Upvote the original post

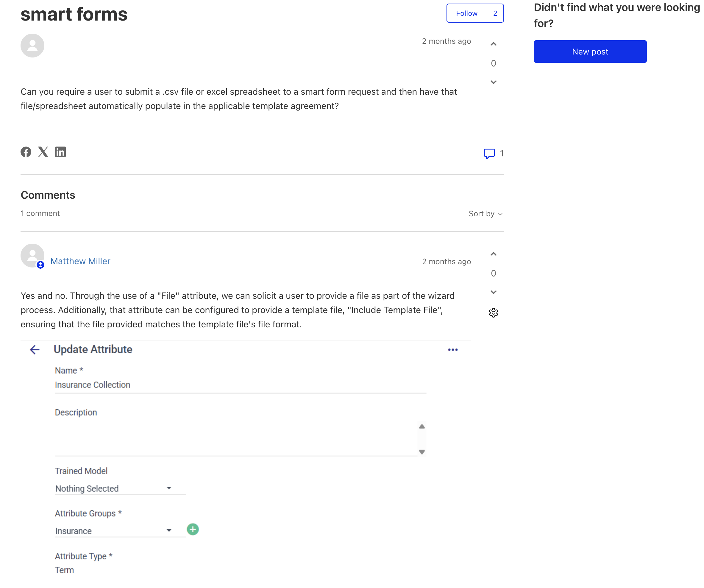tap(493, 44)
